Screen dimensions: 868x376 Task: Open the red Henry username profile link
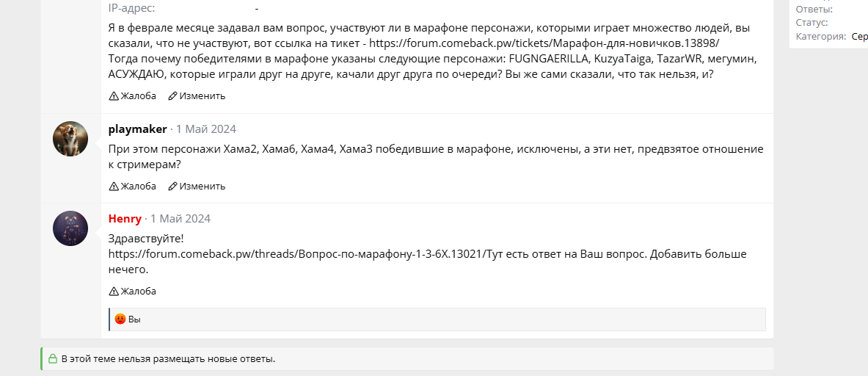click(x=125, y=219)
